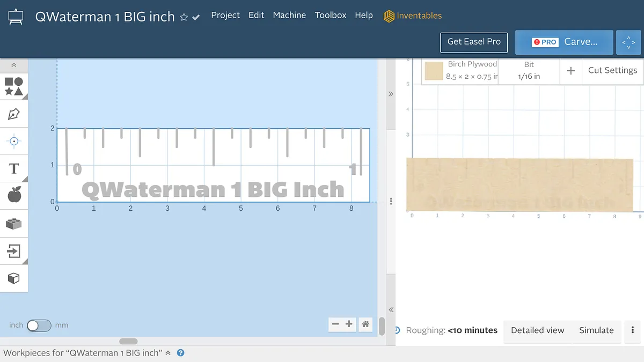
Task: Click the horizontal canvas scrollbar
Action: click(128, 341)
